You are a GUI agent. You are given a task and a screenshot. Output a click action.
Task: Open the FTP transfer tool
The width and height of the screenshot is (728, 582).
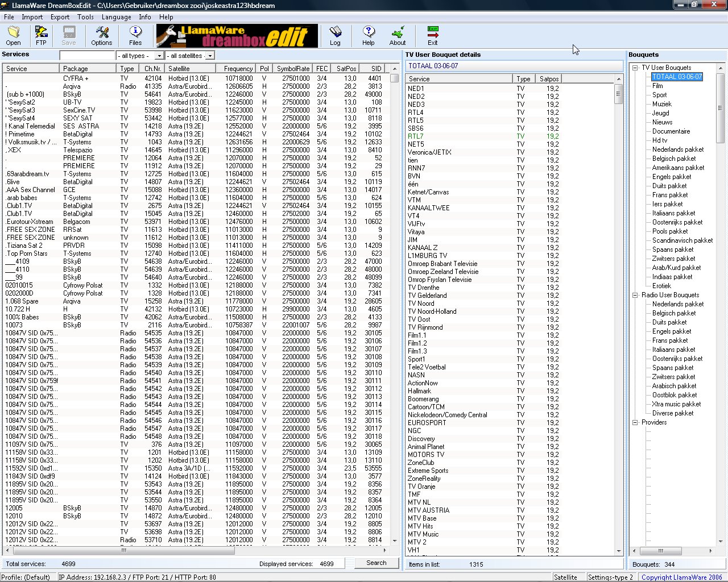click(x=41, y=35)
